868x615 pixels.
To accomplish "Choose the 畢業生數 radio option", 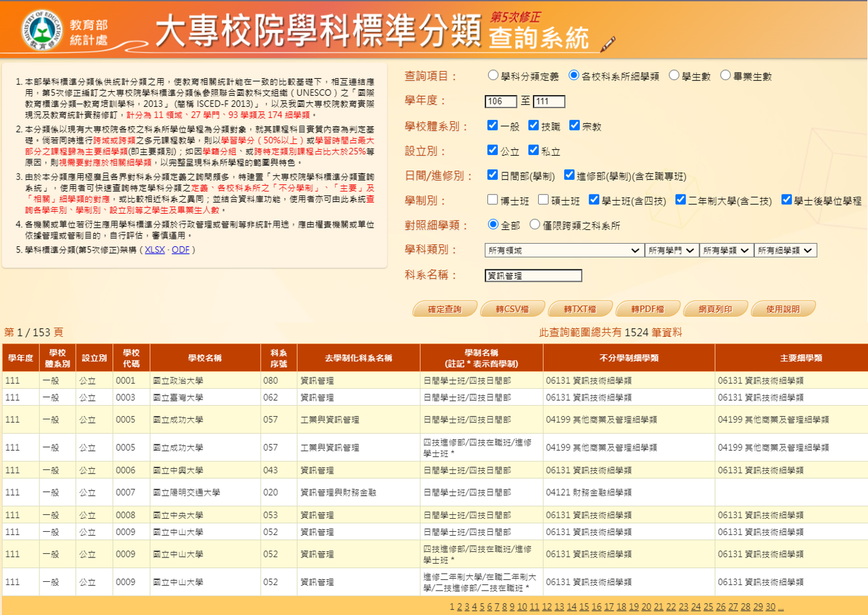I will click(x=725, y=76).
